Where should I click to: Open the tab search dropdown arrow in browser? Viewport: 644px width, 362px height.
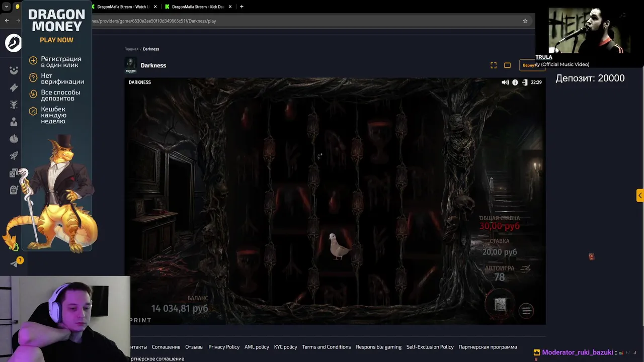tap(7, 7)
